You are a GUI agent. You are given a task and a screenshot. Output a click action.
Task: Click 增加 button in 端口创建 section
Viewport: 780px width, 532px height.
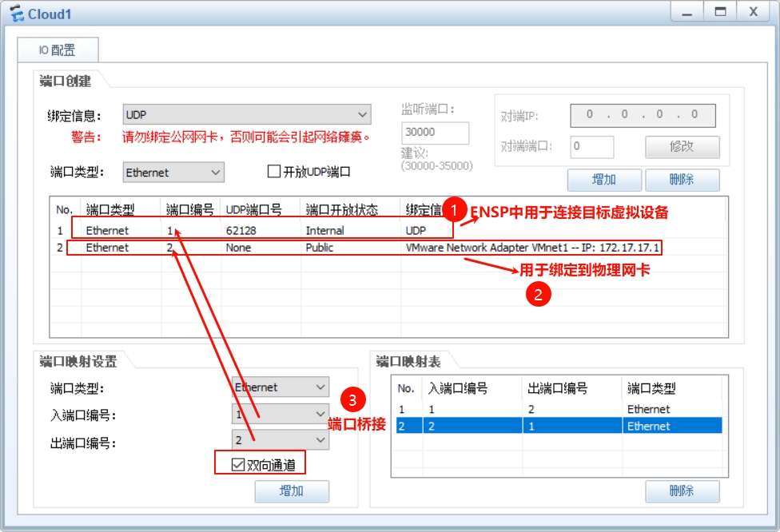tap(604, 180)
